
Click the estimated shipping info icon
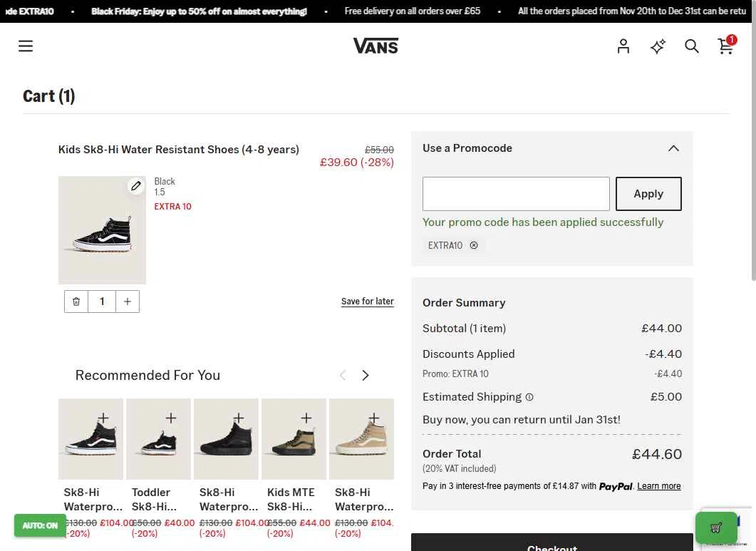tap(529, 397)
